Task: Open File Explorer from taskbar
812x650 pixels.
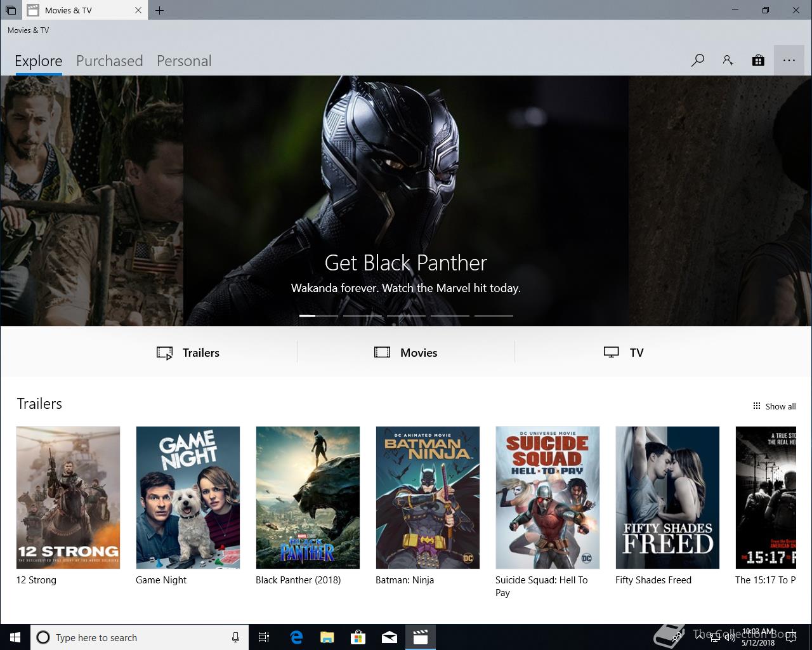Action: 327,637
